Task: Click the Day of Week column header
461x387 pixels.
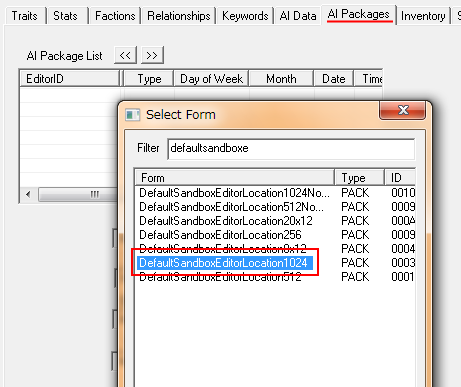Action: [x=211, y=79]
